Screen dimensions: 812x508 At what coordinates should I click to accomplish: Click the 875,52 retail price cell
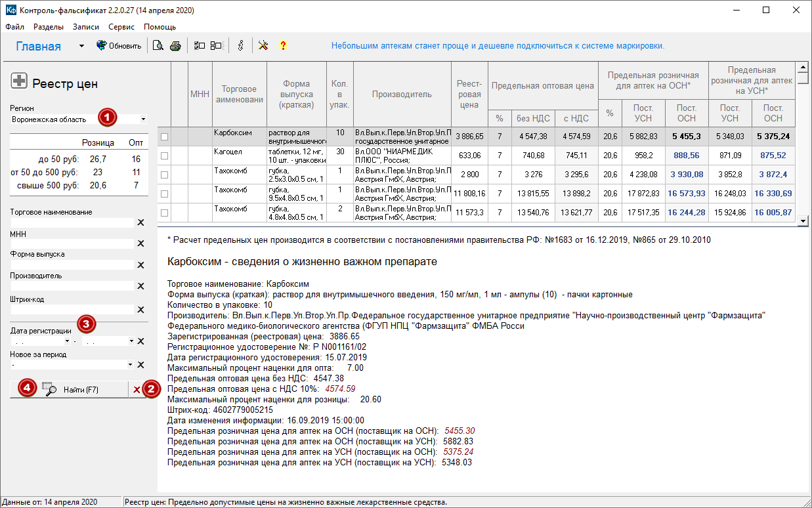pyautogui.click(x=773, y=156)
